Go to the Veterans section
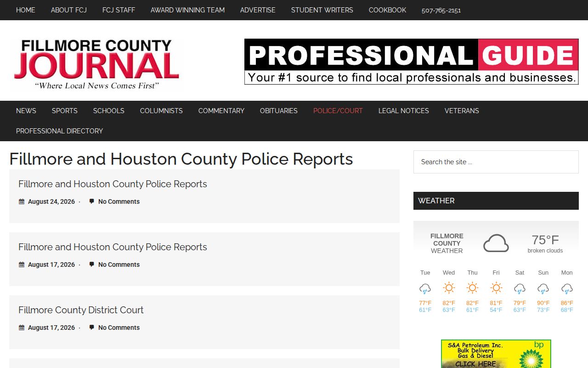 [x=462, y=111]
